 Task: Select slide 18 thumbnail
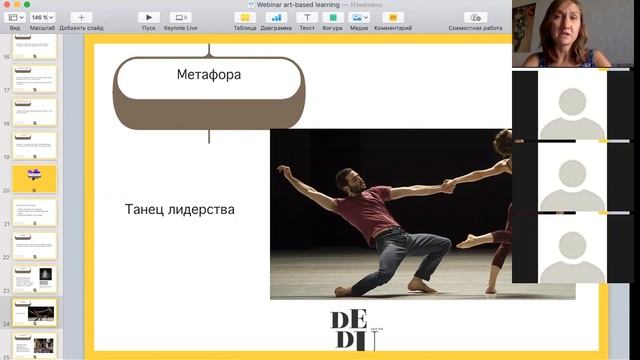pos(34,112)
